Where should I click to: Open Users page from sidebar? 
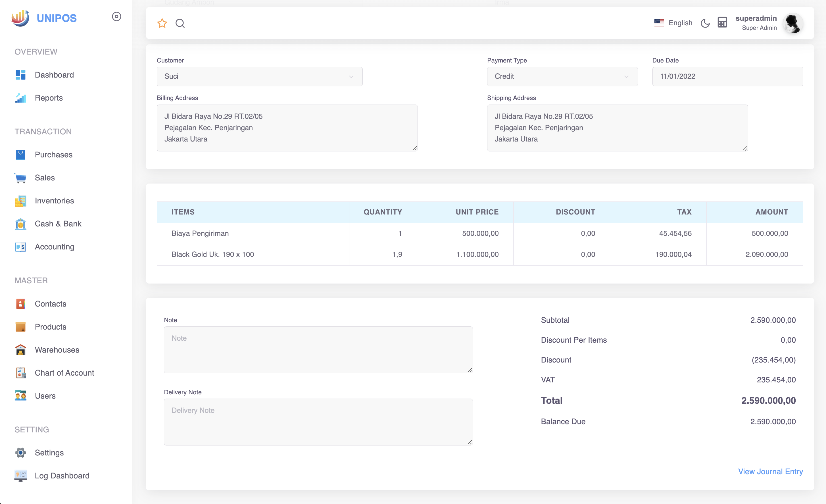click(45, 396)
